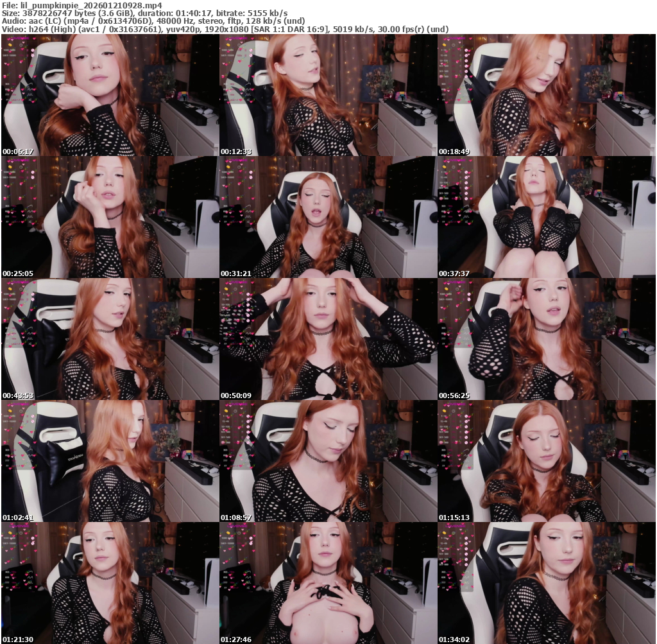Select the Audio stream info line
This screenshot has height=644, width=657.
[x=153, y=21]
